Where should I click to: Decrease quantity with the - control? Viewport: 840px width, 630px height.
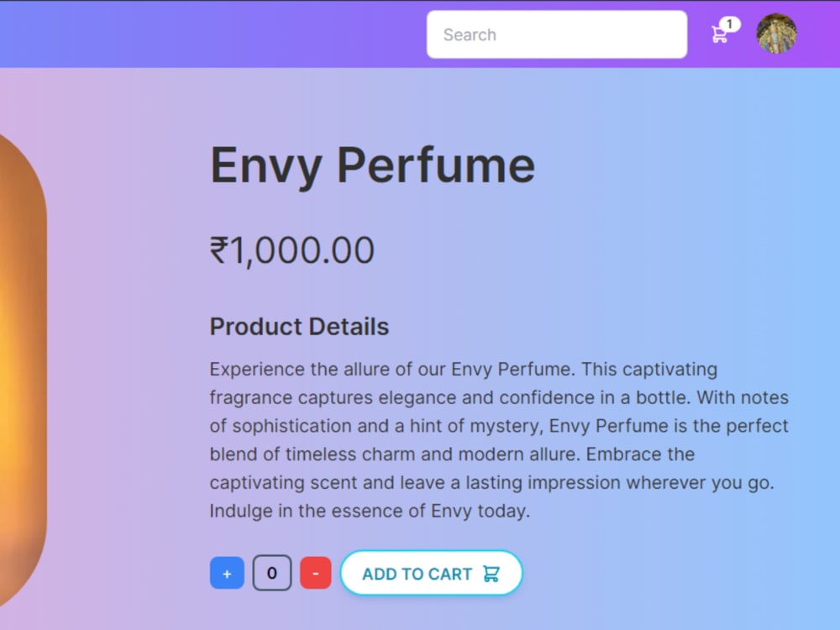coord(316,573)
